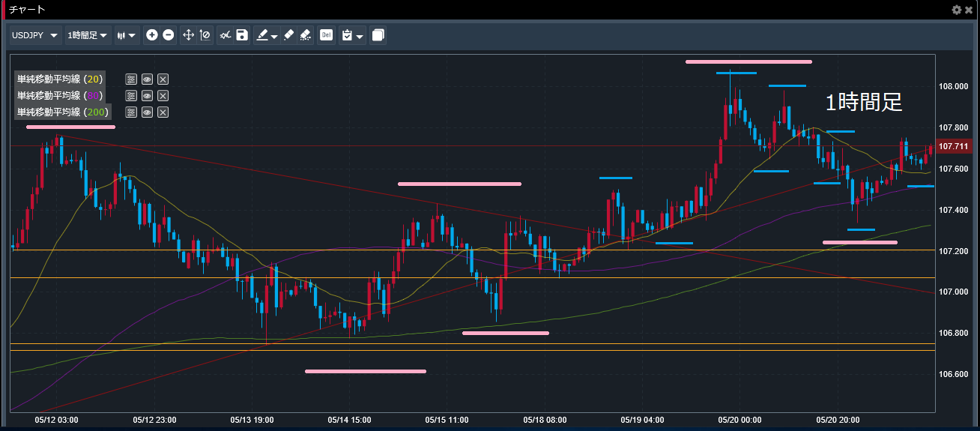Click the 05/14 15:00 time label
Screen dimensions: 980x431
tap(349, 421)
